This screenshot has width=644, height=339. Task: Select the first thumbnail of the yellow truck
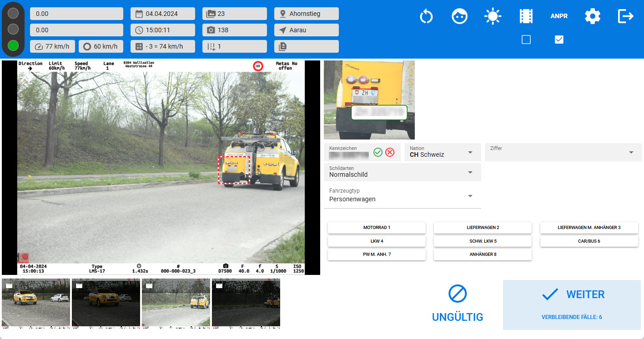36,302
